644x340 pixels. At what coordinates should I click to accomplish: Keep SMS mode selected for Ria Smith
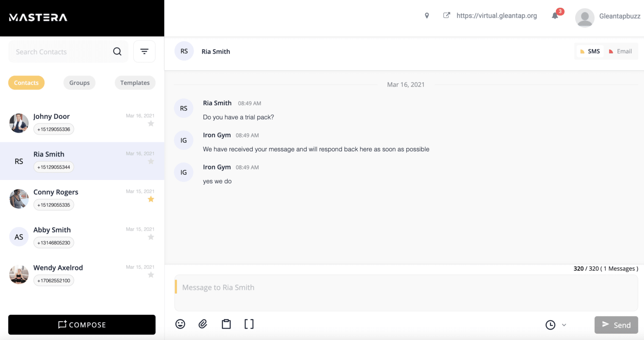click(590, 51)
